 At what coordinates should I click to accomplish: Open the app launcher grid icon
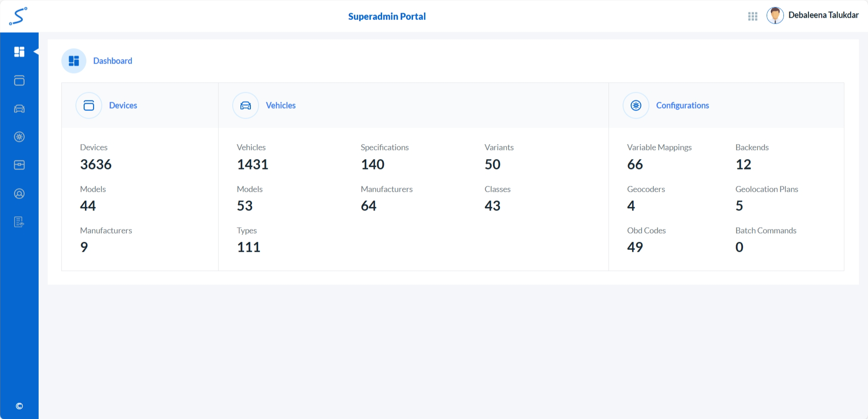pyautogui.click(x=753, y=16)
